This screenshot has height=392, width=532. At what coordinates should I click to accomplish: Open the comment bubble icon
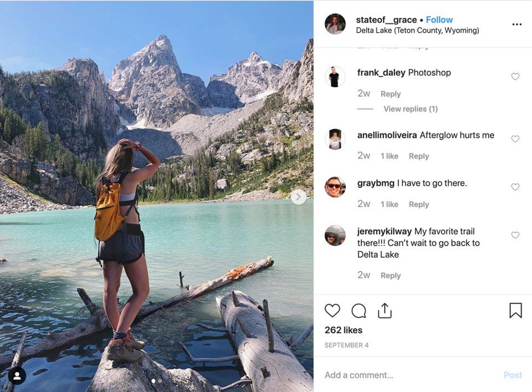pos(359,310)
